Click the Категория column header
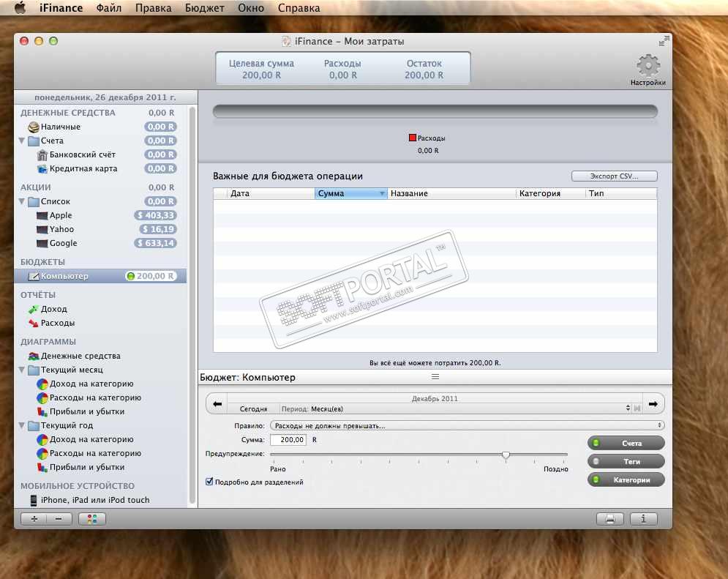The height and width of the screenshot is (579, 728). tap(551, 194)
